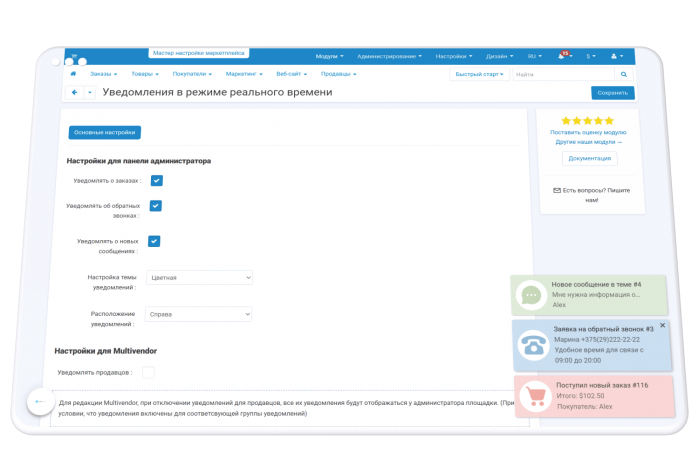
Task: Click the cart logo icon in the top bar
Action: pos(75,56)
